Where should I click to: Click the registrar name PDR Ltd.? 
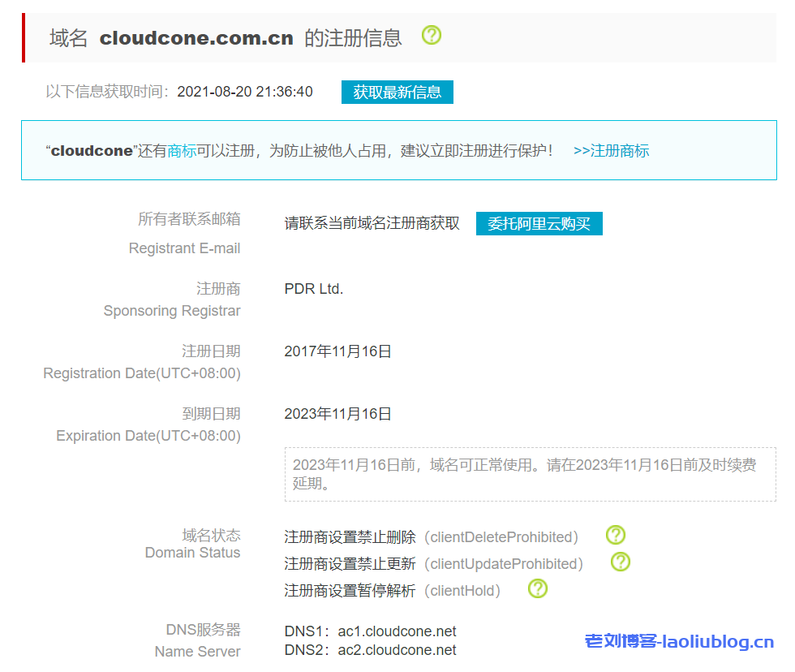click(313, 288)
